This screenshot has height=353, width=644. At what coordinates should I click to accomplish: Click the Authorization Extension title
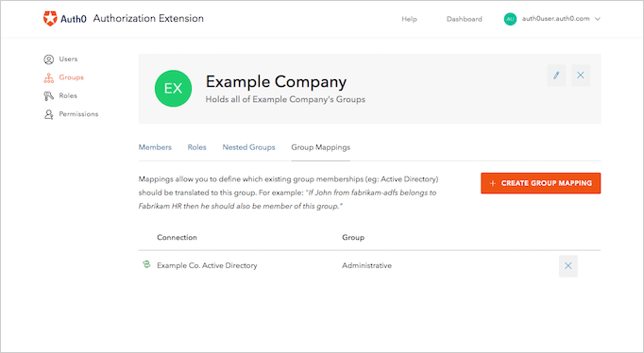click(148, 19)
